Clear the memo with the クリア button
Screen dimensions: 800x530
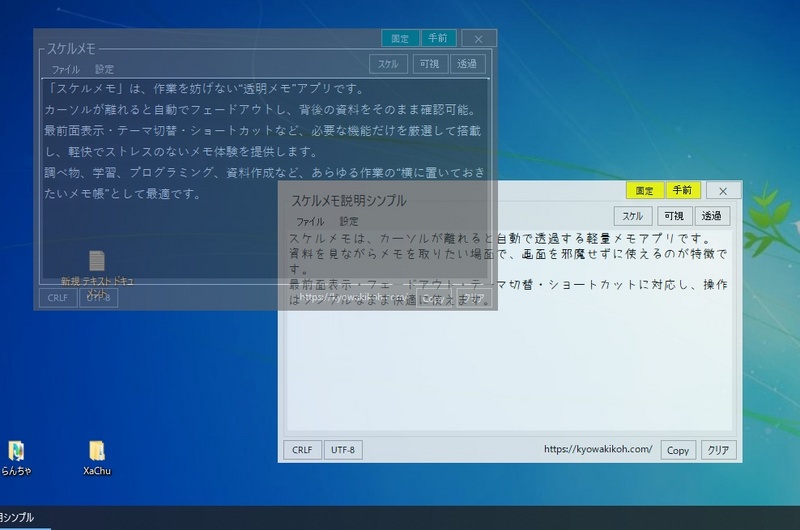717,450
